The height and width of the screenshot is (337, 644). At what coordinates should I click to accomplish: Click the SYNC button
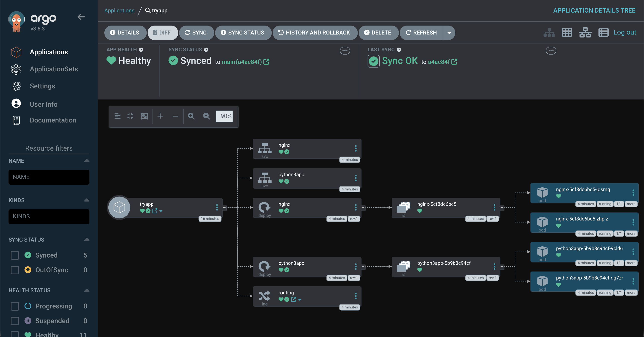pyautogui.click(x=196, y=33)
